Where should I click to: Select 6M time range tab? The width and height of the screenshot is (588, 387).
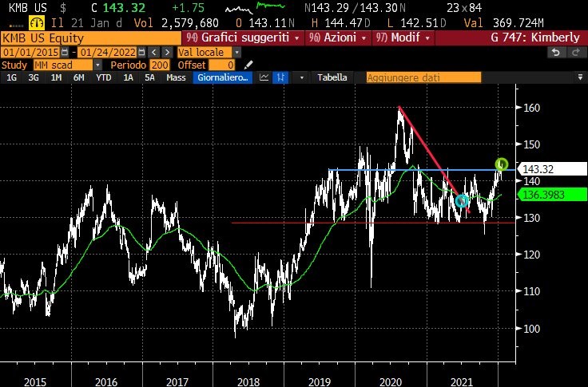(78, 77)
